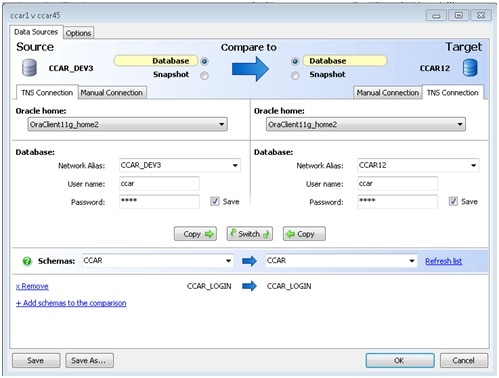This screenshot has height=378, width=499.
Task: Click the Save As... button
Action: click(x=89, y=360)
